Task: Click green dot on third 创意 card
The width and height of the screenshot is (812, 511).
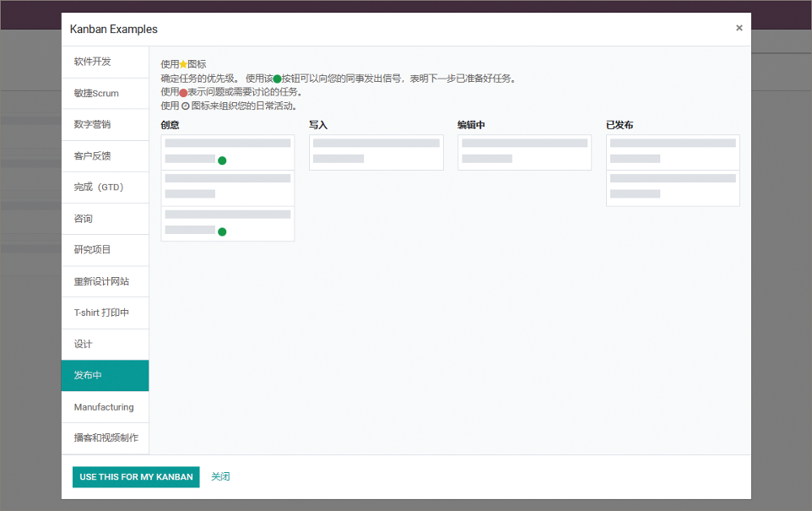Action: 222,231
